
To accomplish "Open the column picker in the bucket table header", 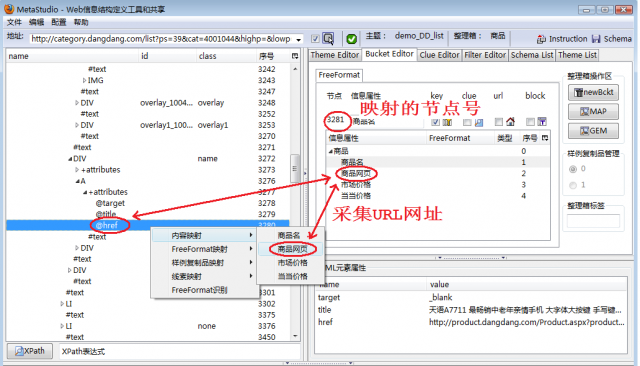I will click(545, 138).
